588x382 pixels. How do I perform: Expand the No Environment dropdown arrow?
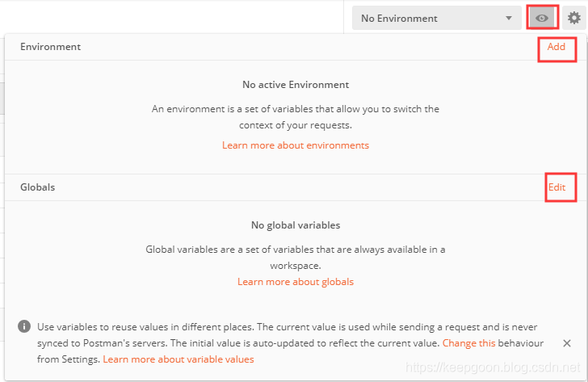(509, 18)
